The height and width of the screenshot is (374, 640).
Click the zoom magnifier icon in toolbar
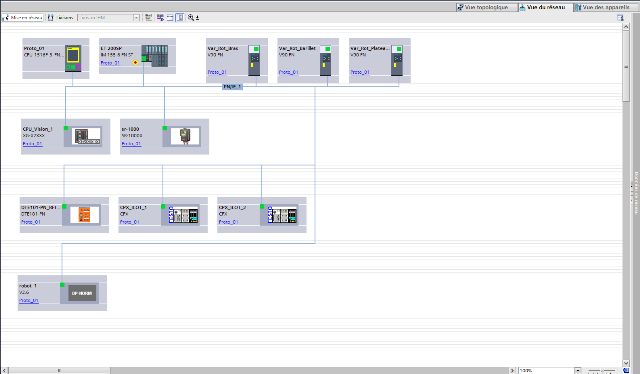pyautogui.click(x=191, y=18)
